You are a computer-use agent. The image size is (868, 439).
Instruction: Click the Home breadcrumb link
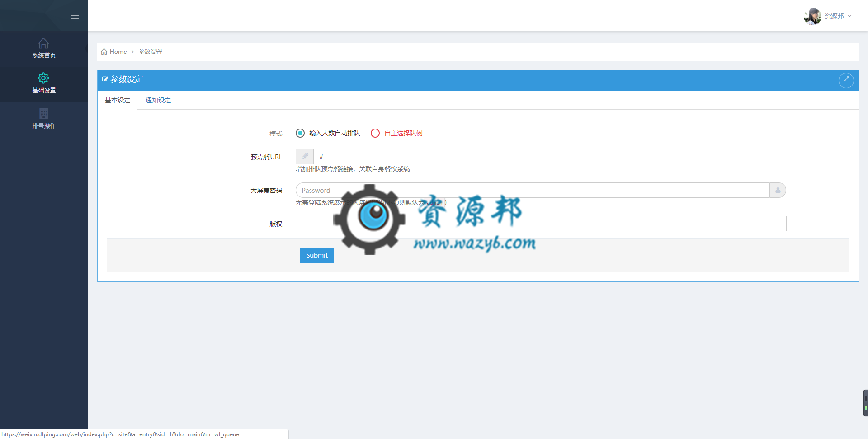point(118,52)
